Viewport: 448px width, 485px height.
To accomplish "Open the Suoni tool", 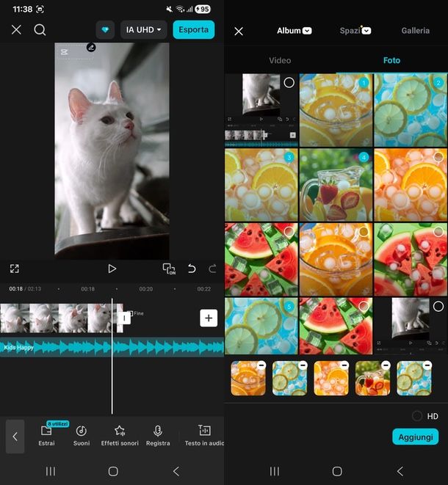I will (x=82, y=436).
